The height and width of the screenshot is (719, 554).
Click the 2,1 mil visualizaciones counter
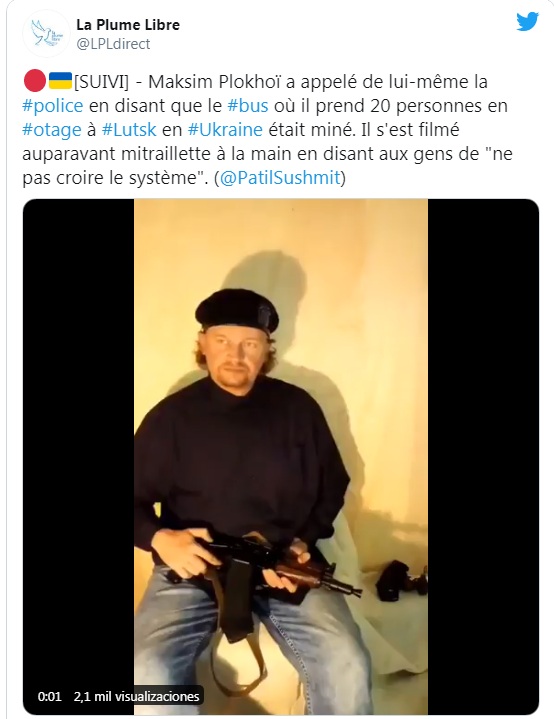click(137, 697)
